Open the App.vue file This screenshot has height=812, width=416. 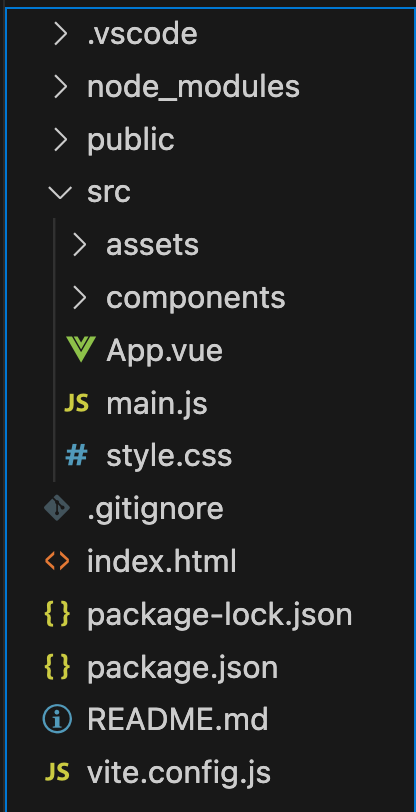coord(164,351)
